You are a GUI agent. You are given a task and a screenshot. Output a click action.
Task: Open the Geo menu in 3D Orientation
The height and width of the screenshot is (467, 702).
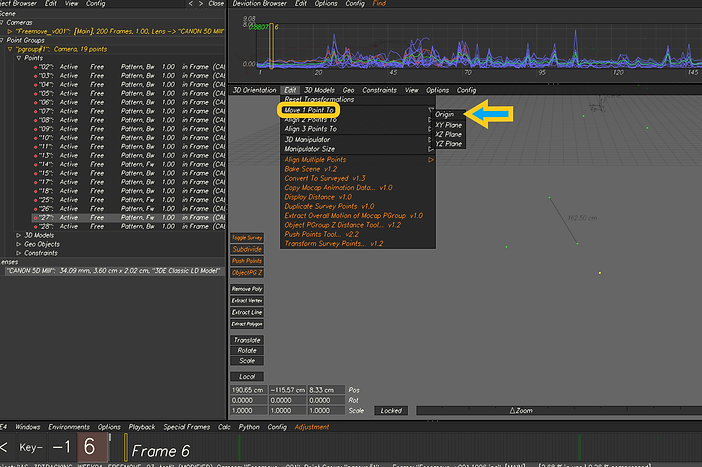(x=348, y=90)
